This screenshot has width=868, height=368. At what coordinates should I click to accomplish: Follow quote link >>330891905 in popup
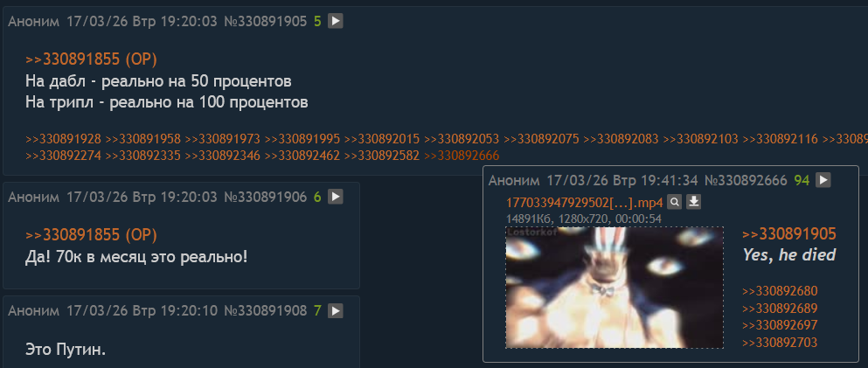[788, 234]
